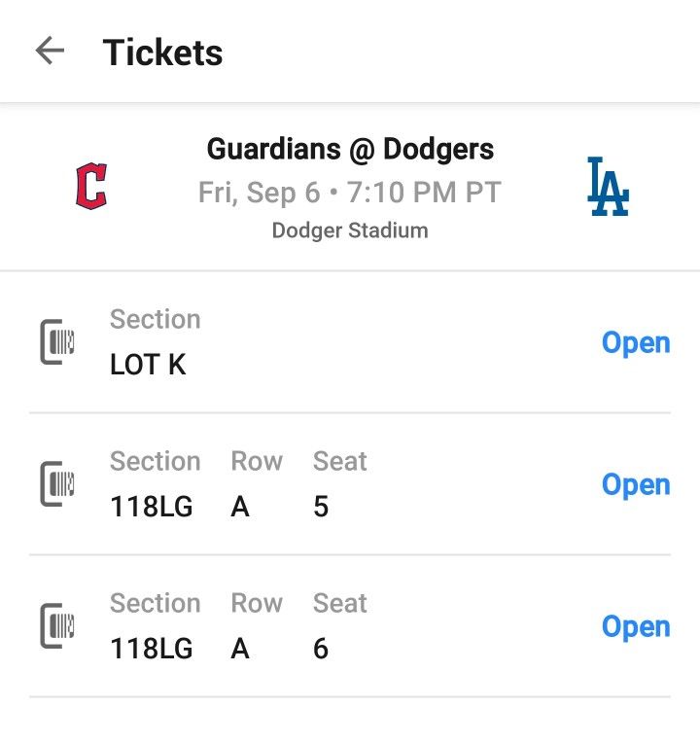Open the ticket for Seat 6

point(635,626)
